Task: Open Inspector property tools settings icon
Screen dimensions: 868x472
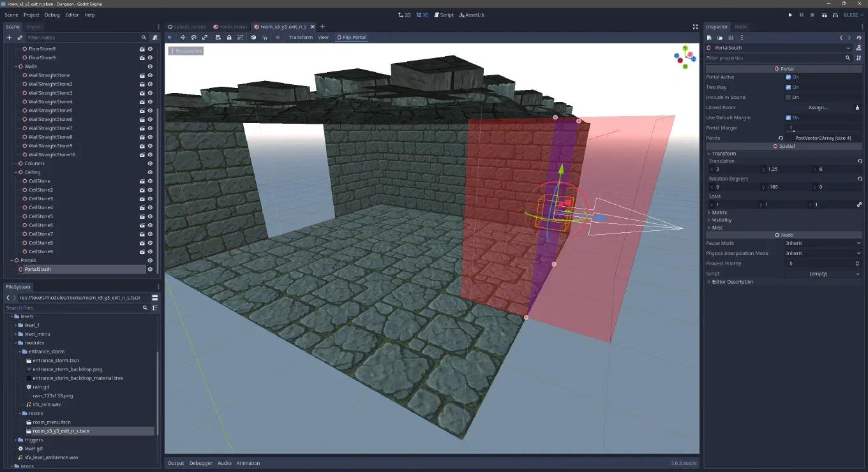Action: pyautogui.click(x=858, y=58)
